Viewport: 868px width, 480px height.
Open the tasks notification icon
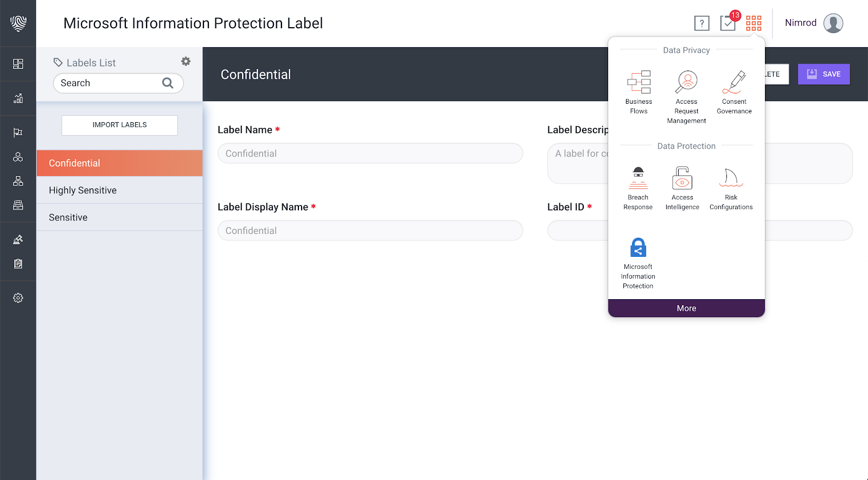point(728,23)
